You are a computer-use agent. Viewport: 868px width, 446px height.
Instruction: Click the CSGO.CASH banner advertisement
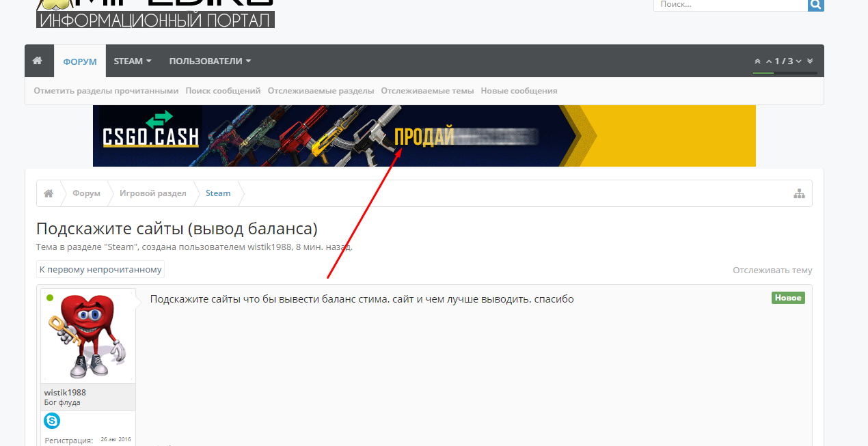(424, 136)
